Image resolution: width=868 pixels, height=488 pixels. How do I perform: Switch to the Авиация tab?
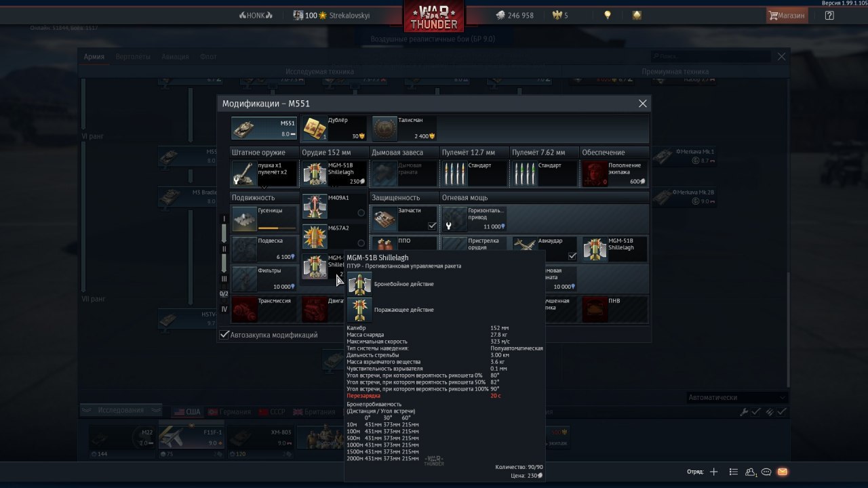[175, 57]
